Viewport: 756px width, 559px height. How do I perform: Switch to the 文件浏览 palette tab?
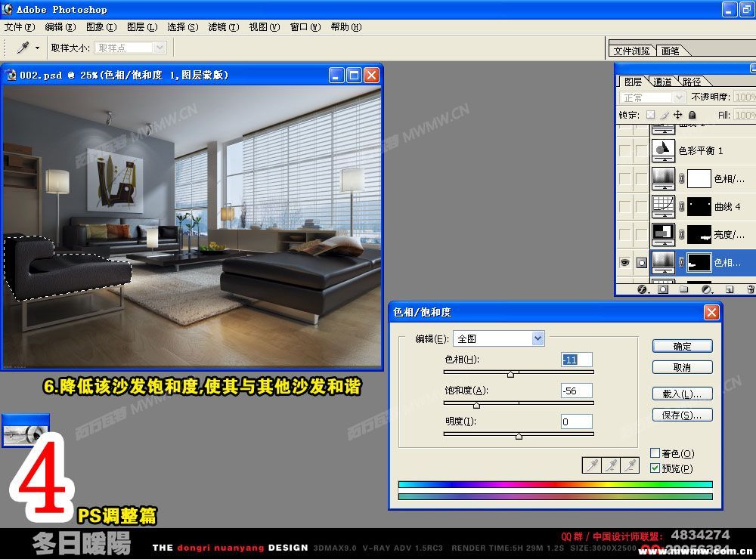click(631, 51)
